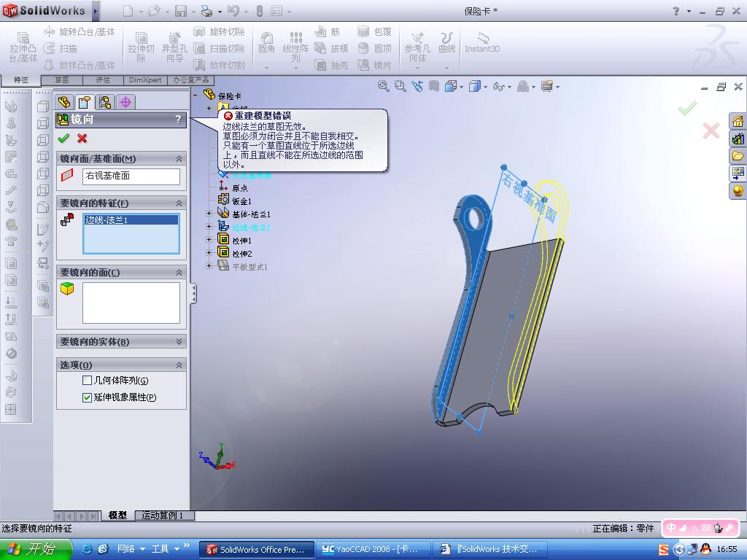Open the FeatureManager design tree tab

(x=64, y=102)
